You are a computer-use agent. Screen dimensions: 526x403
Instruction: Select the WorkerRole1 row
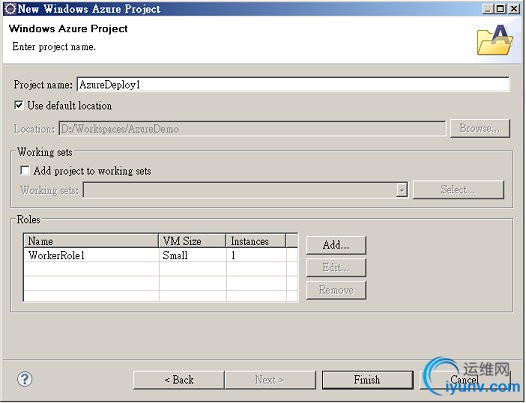click(x=160, y=255)
